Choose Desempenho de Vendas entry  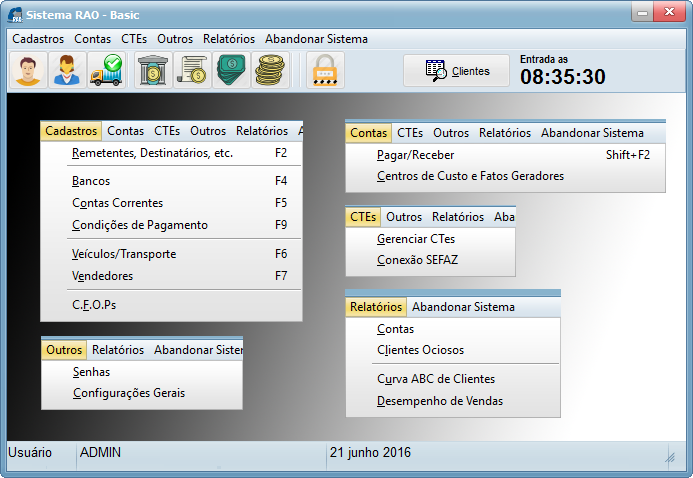(x=453, y=401)
